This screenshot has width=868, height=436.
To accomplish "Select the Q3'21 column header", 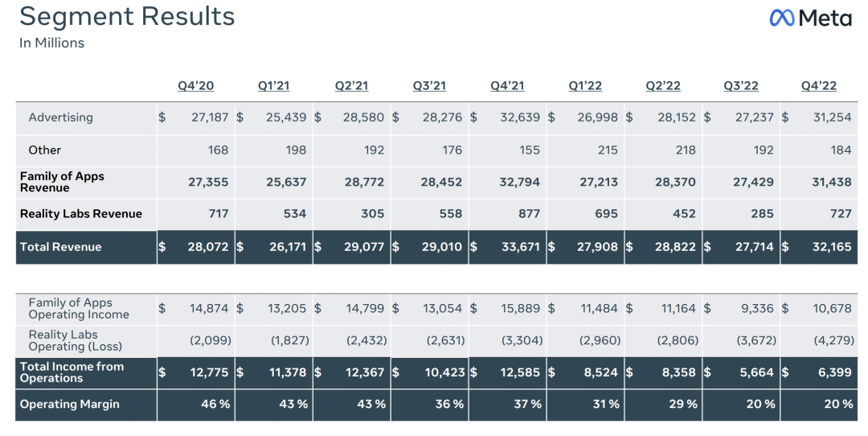I will (x=429, y=86).
